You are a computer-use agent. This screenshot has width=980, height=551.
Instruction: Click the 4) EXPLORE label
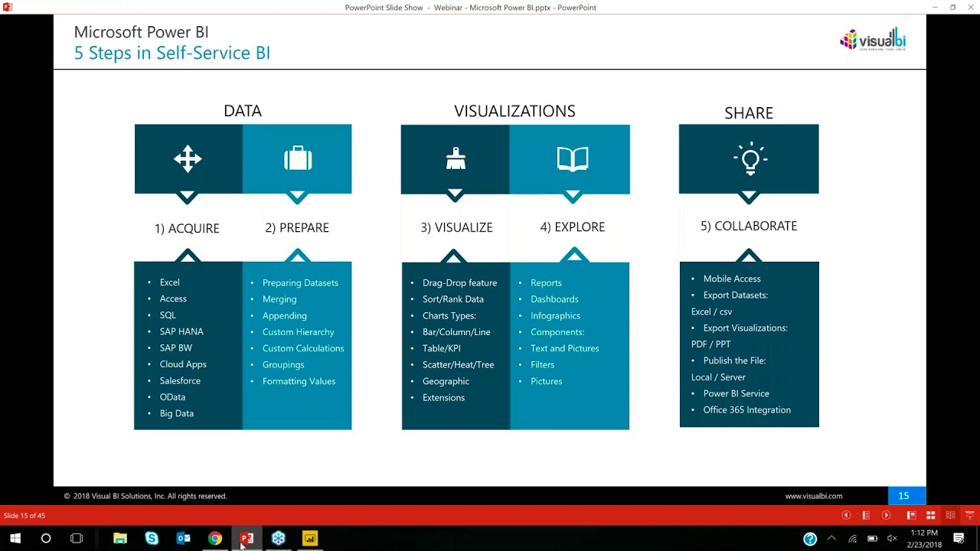(573, 227)
